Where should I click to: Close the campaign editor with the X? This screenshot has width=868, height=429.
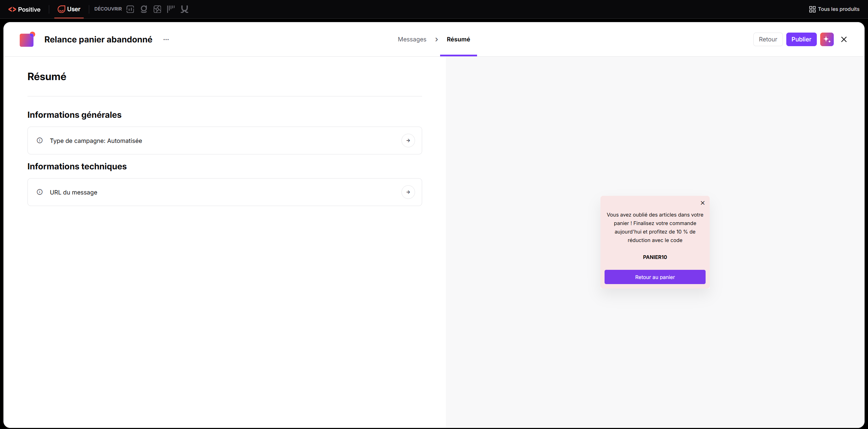tap(844, 39)
